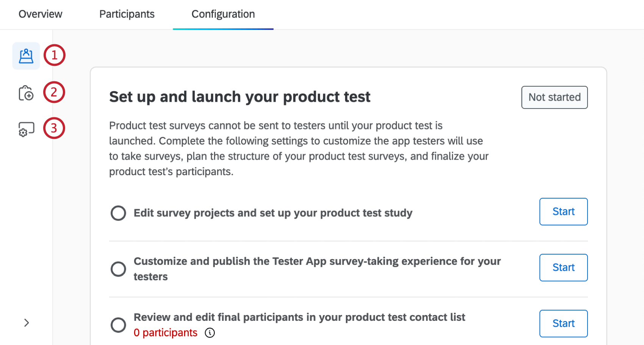The width and height of the screenshot is (644, 345).
Task: Open the product test setup sidebar icon
Action: (26, 56)
